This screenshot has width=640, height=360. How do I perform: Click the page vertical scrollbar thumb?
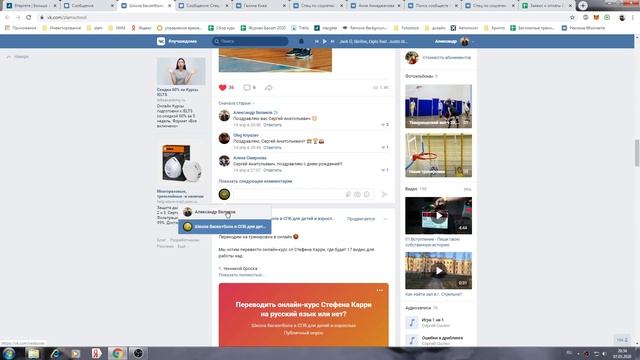point(637,153)
